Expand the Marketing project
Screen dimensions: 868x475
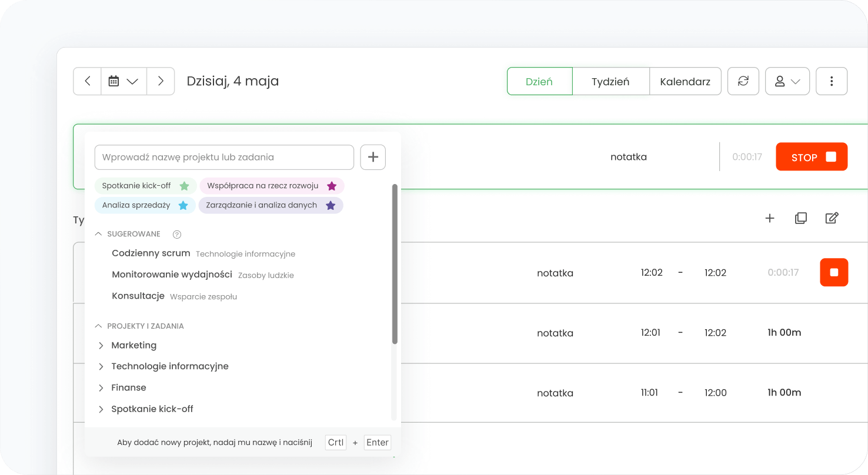[101, 345]
